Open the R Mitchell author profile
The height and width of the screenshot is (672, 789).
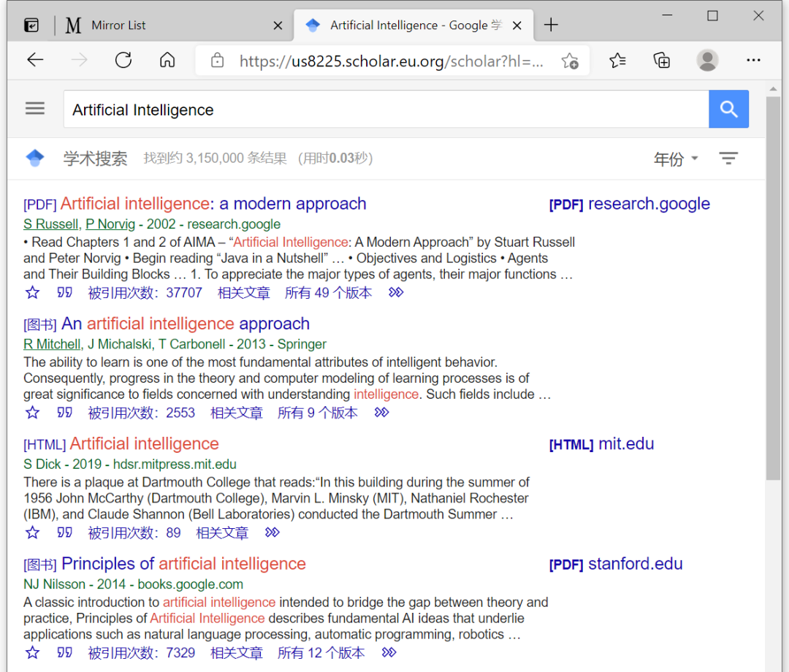pyautogui.click(x=52, y=345)
